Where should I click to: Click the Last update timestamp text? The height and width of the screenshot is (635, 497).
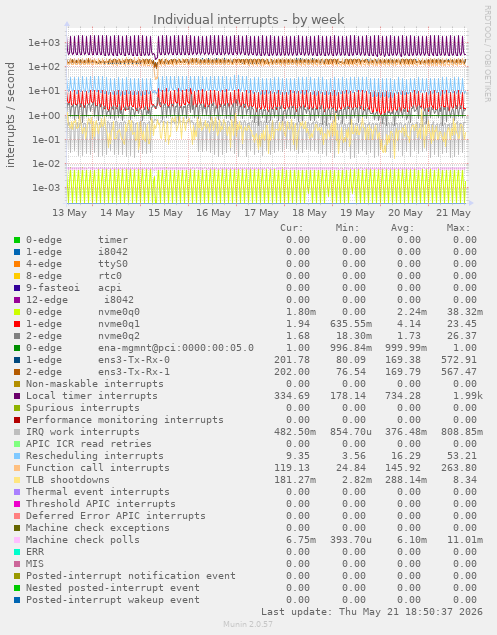372,612
